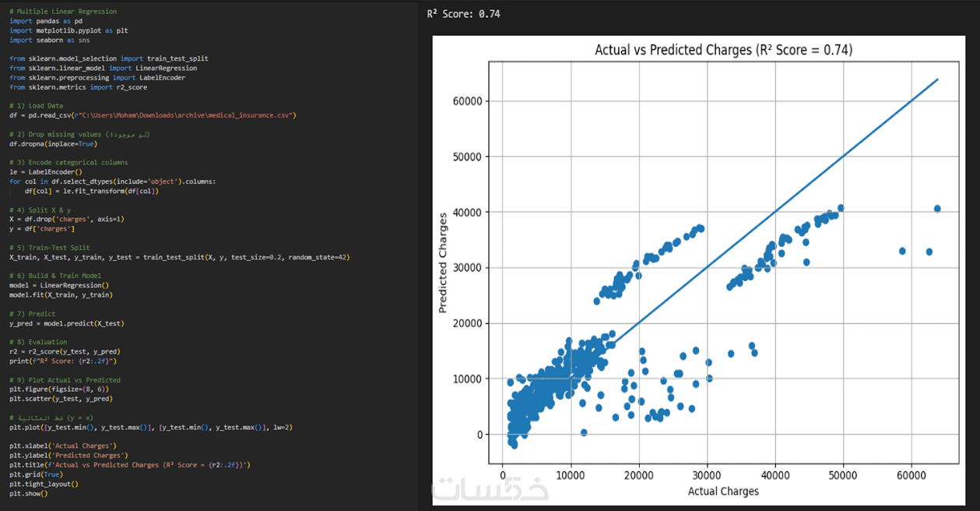The height and width of the screenshot is (511, 980).
Task: Click the upper end of the diagonal line
Action: pyautogui.click(x=936, y=79)
